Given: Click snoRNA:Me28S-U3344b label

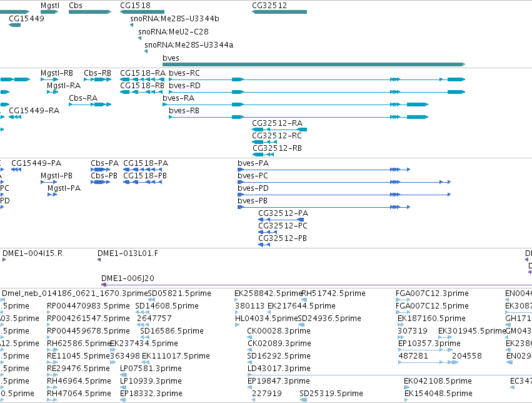Looking at the screenshot, I should point(175,19).
